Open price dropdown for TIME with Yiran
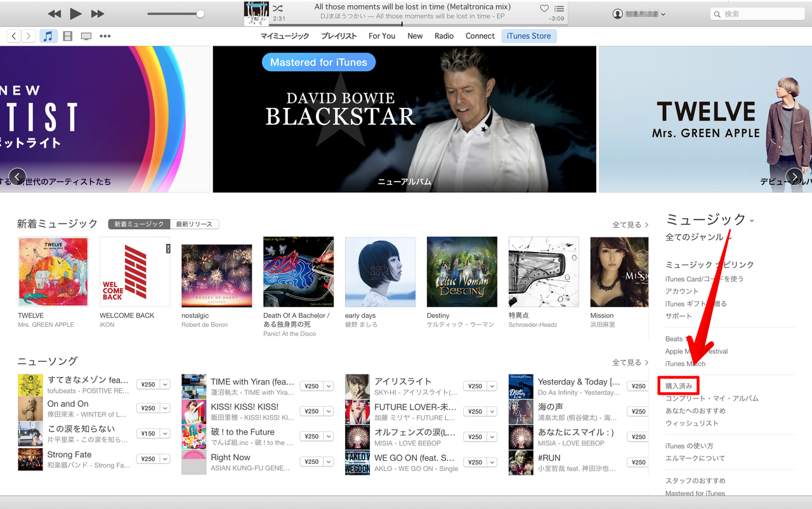812x509 pixels. (x=329, y=386)
